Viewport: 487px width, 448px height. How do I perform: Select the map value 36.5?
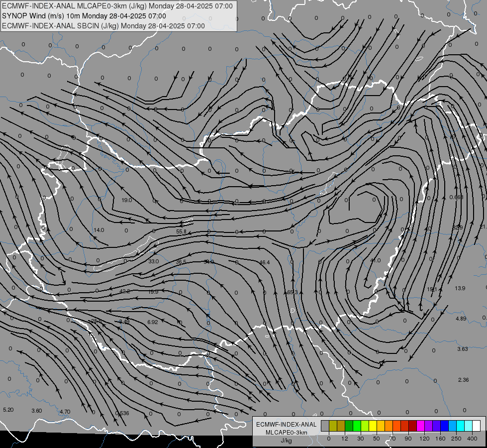point(181,262)
